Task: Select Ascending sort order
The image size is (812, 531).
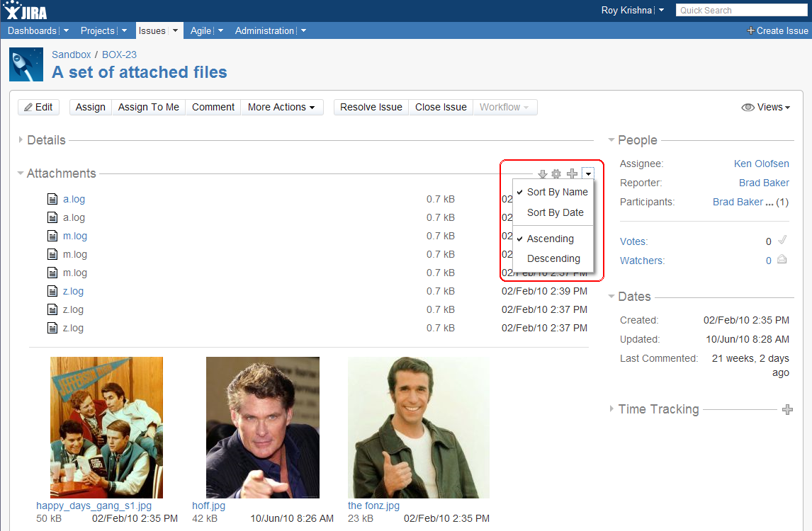Action: click(x=553, y=239)
